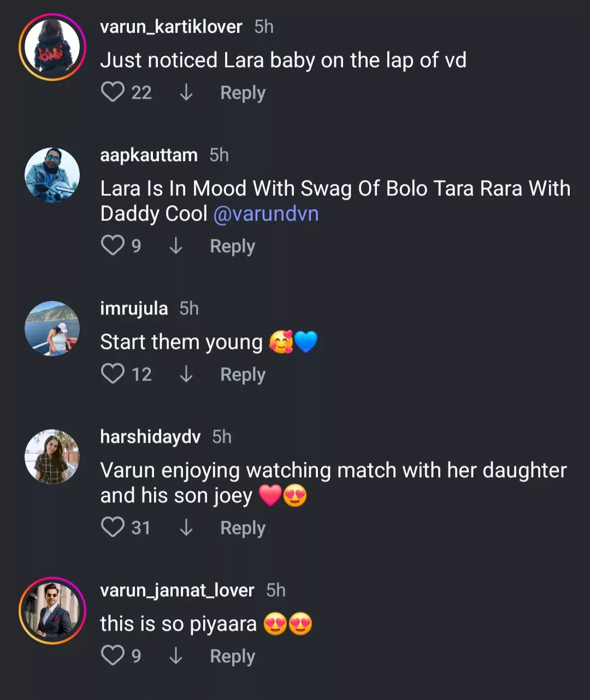590x700 pixels.
Task: Downvote varun_jannat_lover's comment
Action: click(176, 656)
